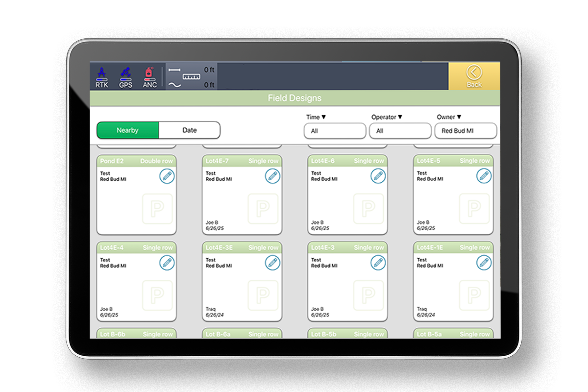Open the Pond E2 card header
This screenshot has width=588, height=392.
(x=136, y=161)
